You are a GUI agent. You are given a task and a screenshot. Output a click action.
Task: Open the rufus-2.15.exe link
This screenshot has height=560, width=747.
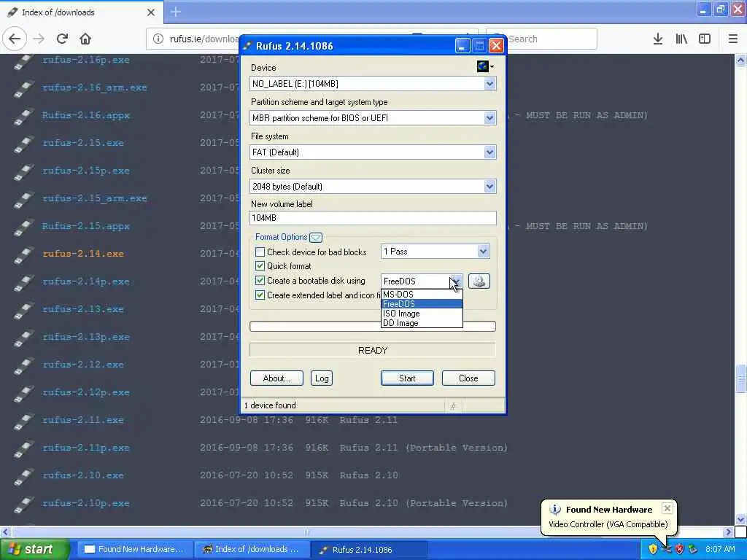pyautogui.click(x=83, y=143)
